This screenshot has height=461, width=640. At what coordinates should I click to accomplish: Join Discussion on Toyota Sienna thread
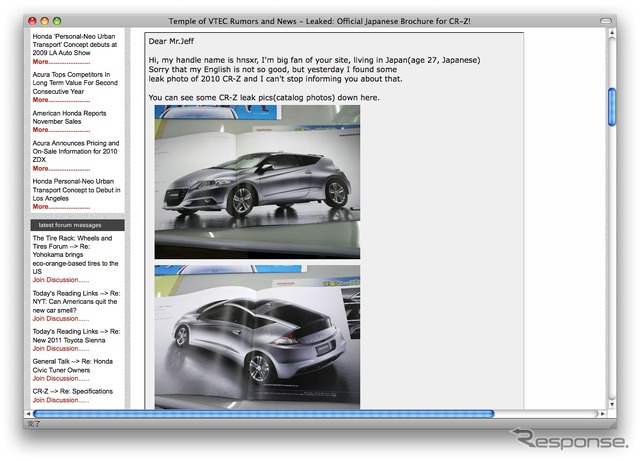click(61, 348)
